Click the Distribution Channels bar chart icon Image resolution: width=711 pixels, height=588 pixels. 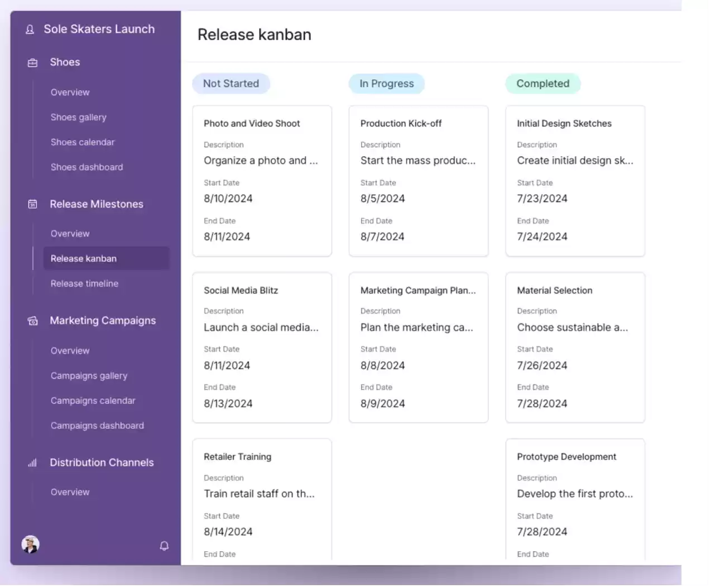click(33, 463)
